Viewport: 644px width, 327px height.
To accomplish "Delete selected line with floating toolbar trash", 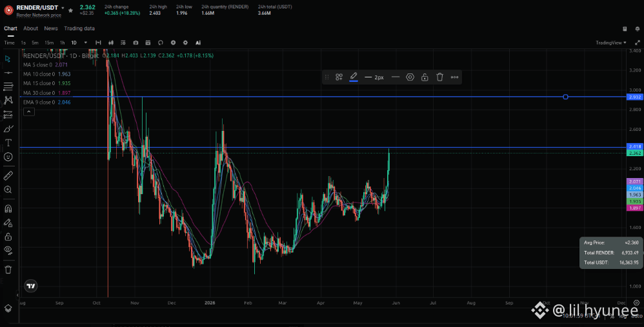I will pyautogui.click(x=439, y=77).
